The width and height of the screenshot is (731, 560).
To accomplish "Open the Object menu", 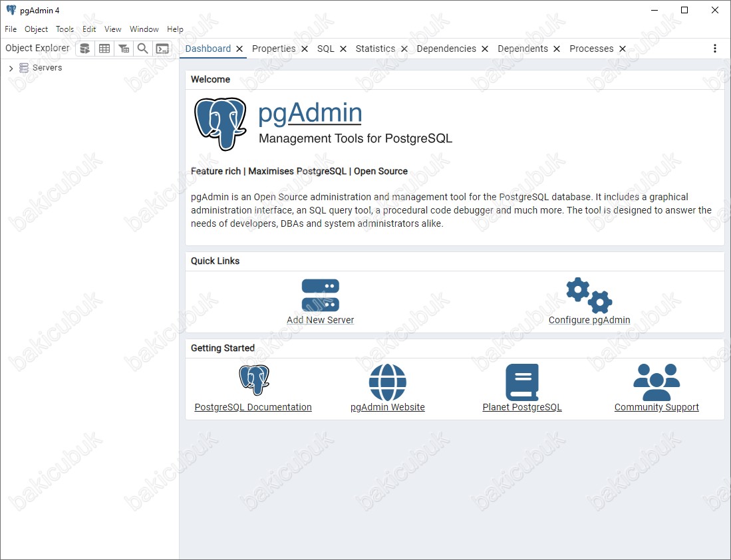I will pos(37,29).
